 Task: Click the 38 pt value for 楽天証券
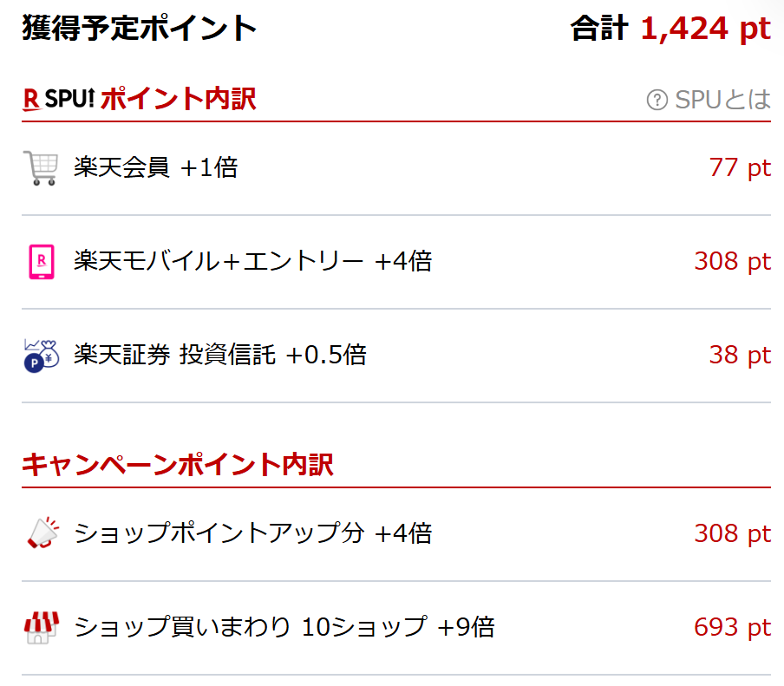click(x=739, y=355)
